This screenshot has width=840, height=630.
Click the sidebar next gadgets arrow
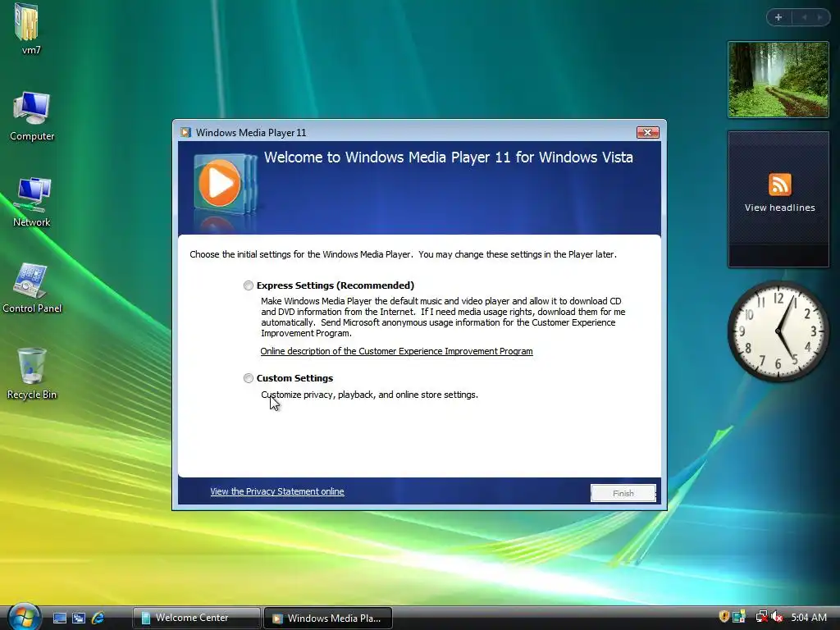(819, 18)
